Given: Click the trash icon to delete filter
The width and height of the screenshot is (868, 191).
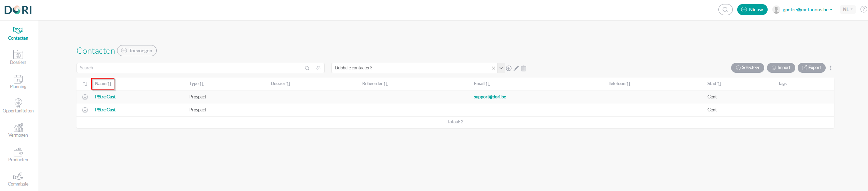Looking at the screenshot, I should [x=523, y=68].
